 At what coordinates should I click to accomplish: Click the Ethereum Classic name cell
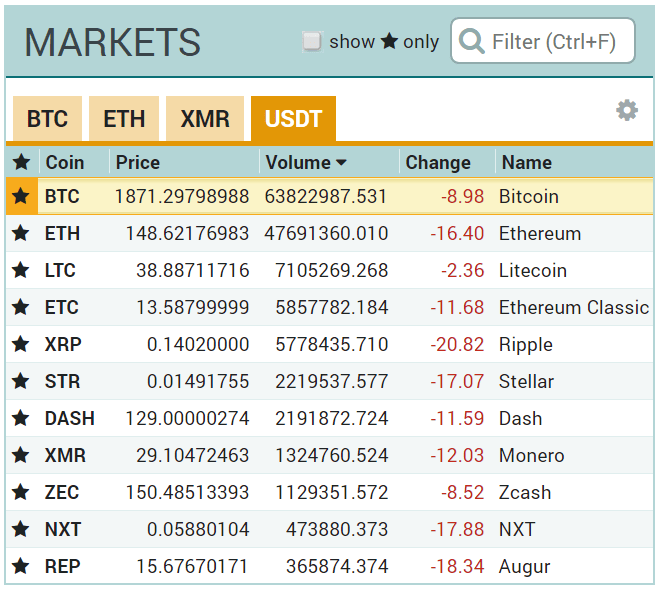574,307
